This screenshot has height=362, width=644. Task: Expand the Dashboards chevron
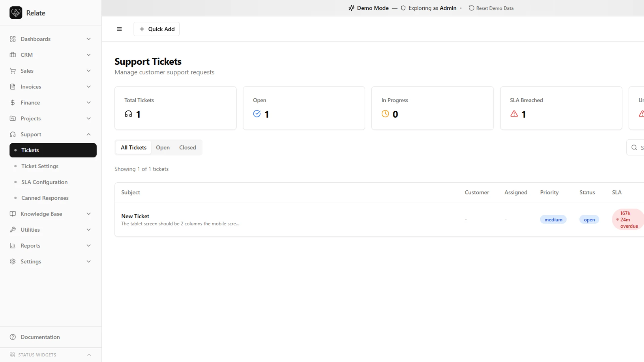pos(89,39)
